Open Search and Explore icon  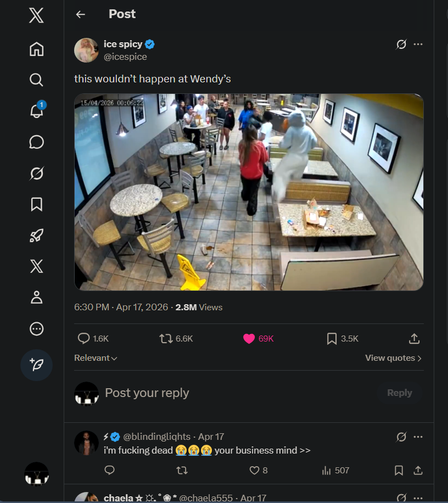[36, 80]
